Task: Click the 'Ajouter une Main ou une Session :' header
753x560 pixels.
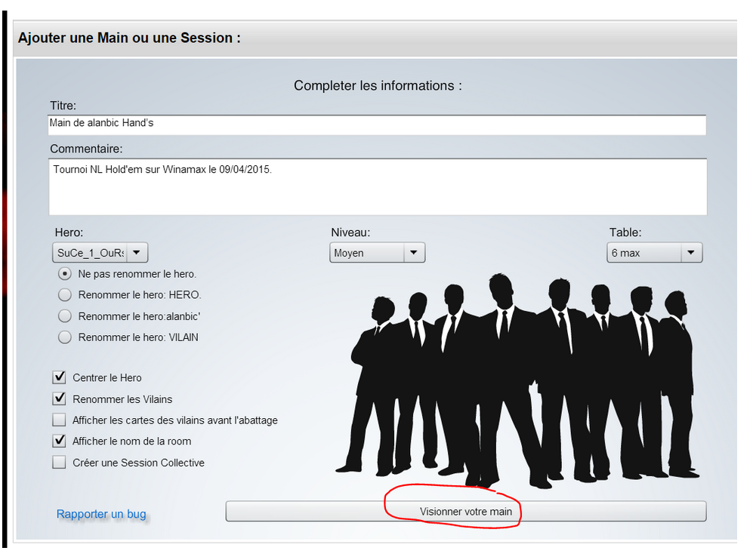Action: (x=130, y=38)
